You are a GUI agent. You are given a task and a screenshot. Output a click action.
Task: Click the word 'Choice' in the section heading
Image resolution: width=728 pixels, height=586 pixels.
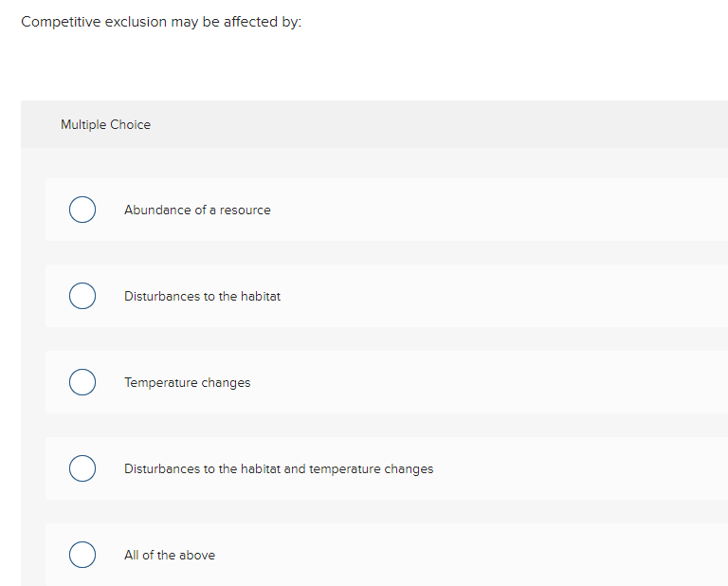point(131,124)
